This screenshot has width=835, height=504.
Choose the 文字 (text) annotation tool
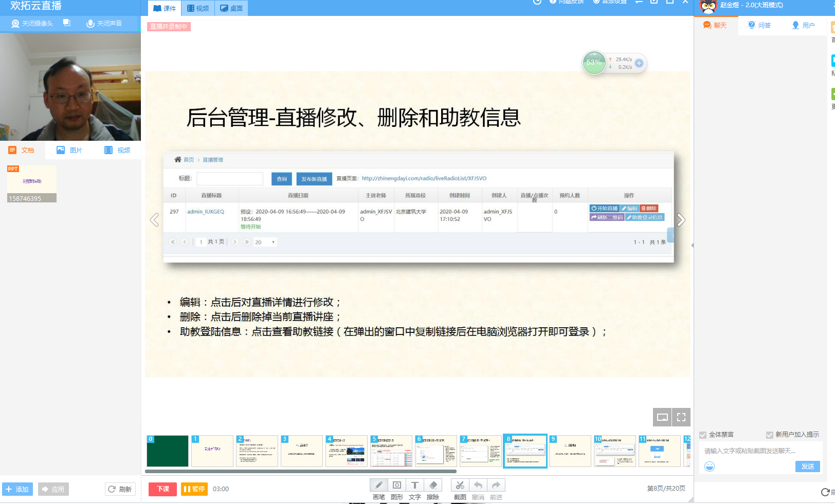coord(414,484)
